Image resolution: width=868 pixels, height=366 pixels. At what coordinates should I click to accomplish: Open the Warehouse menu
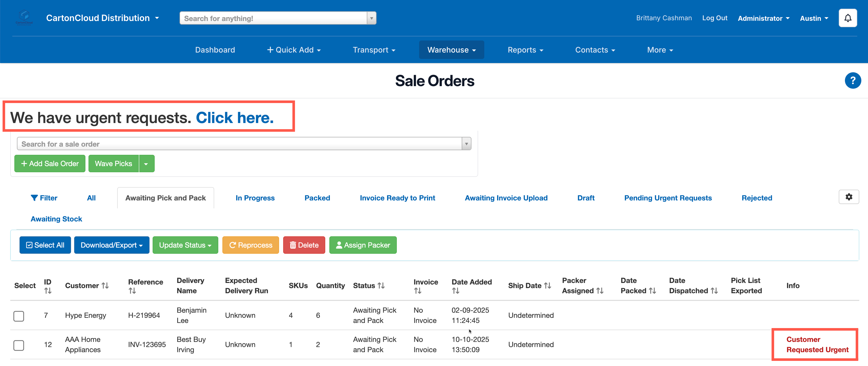tap(451, 50)
